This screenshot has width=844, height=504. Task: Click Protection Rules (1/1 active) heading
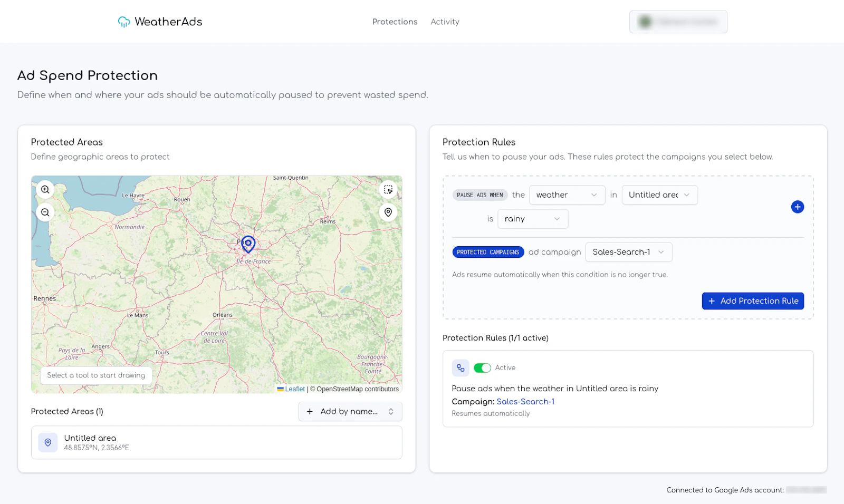click(x=495, y=338)
